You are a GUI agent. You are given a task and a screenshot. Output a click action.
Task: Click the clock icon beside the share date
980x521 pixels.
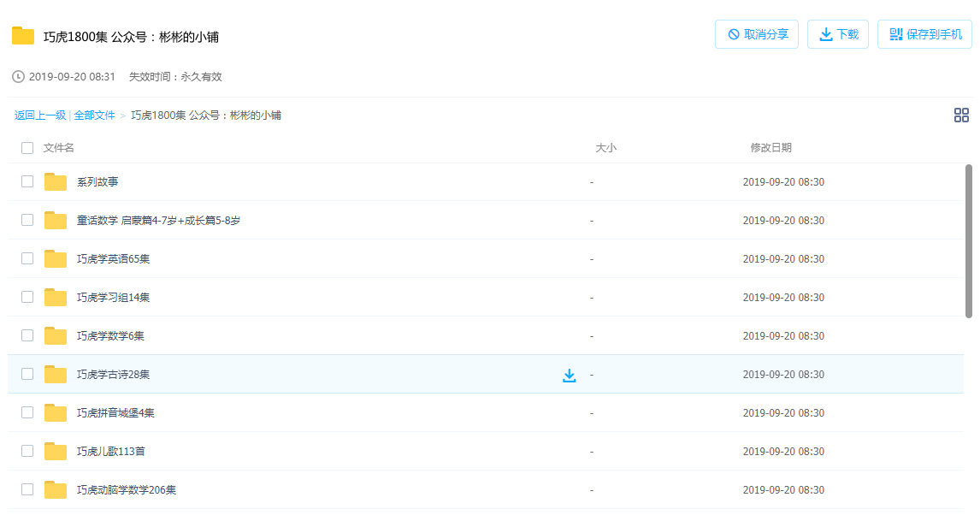19,77
